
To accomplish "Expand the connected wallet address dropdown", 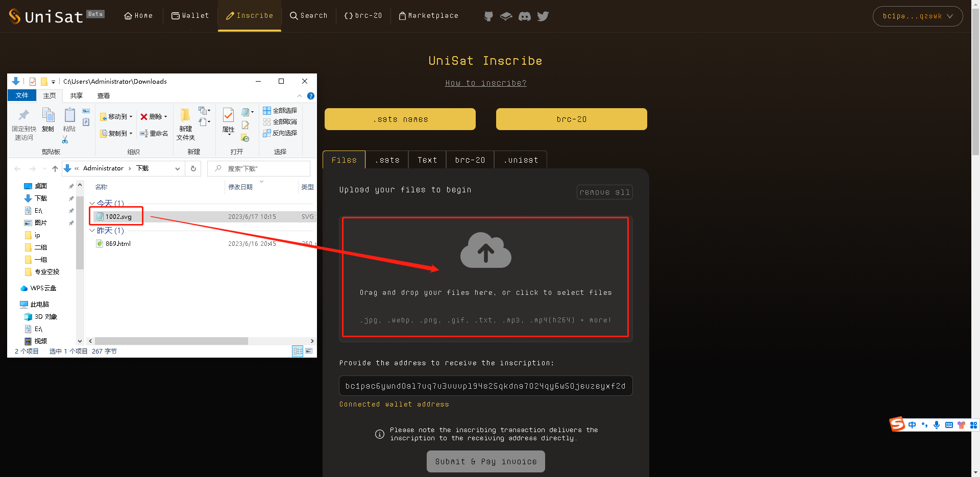I will click(917, 16).
